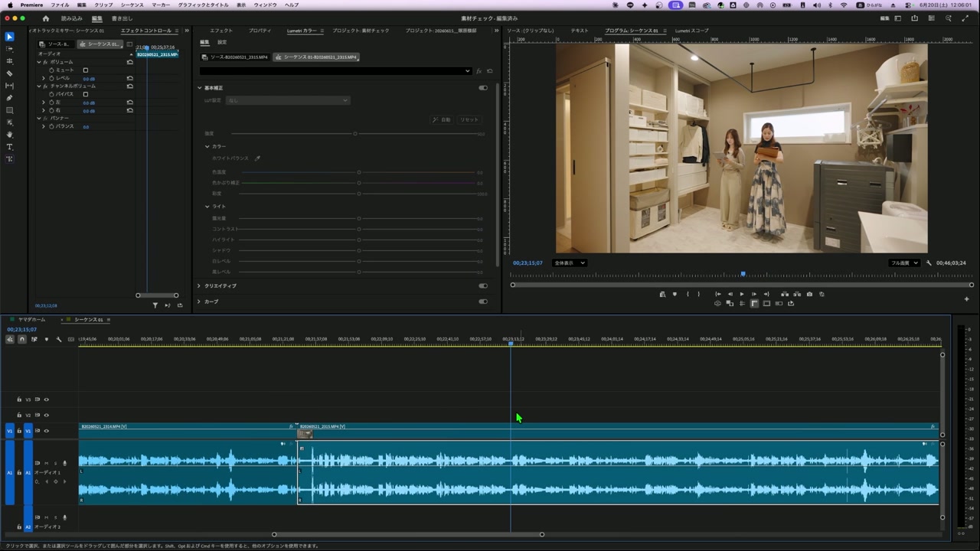980x551 pixels.
Task: Open the 全体表示 zoom dropdown
Action: tap(569, 263)
